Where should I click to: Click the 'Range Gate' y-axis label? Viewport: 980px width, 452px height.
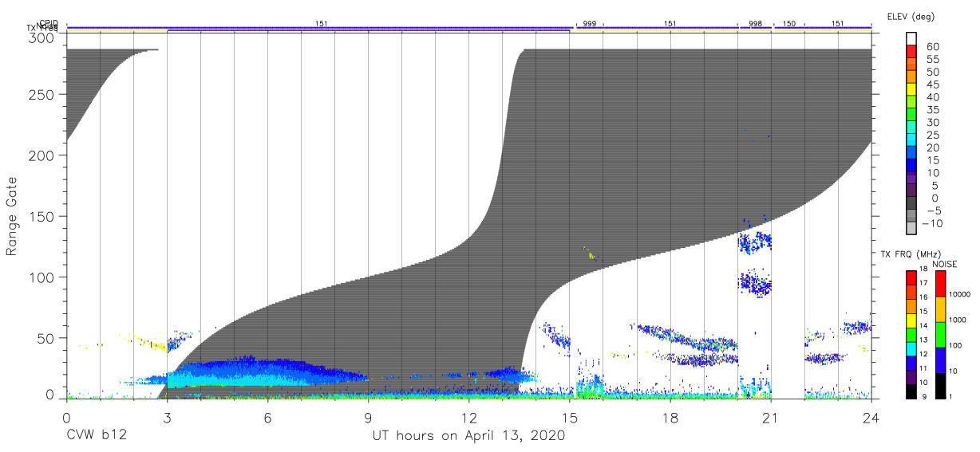(12, 216)
